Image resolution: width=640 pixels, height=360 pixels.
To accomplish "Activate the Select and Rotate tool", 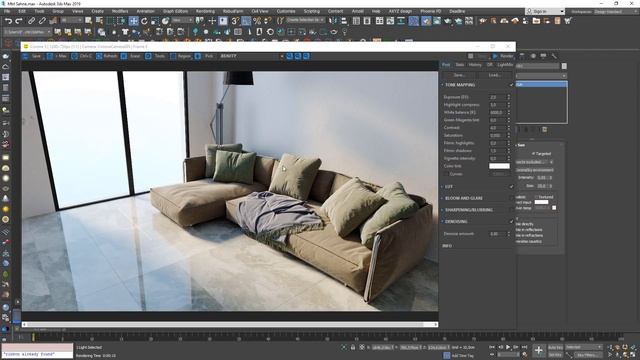I will pos(144,21).
